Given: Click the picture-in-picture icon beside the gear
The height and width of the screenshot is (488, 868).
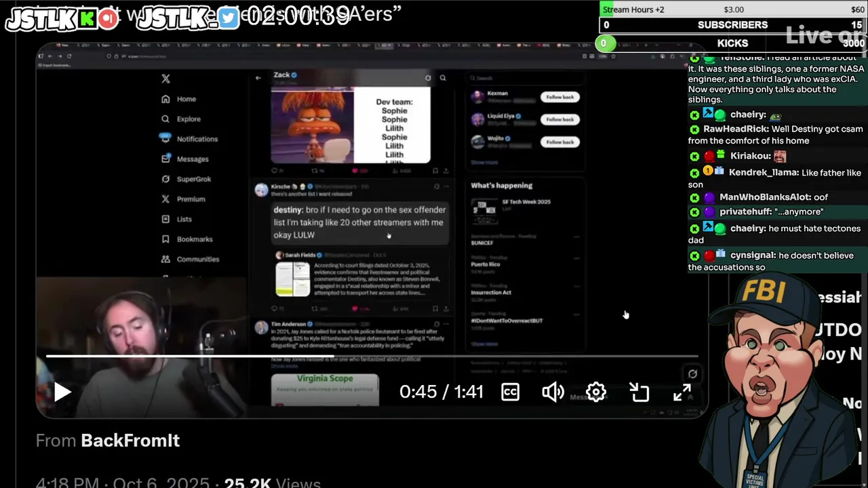Looking at the screenshot, I should click(x=639, y=392).
